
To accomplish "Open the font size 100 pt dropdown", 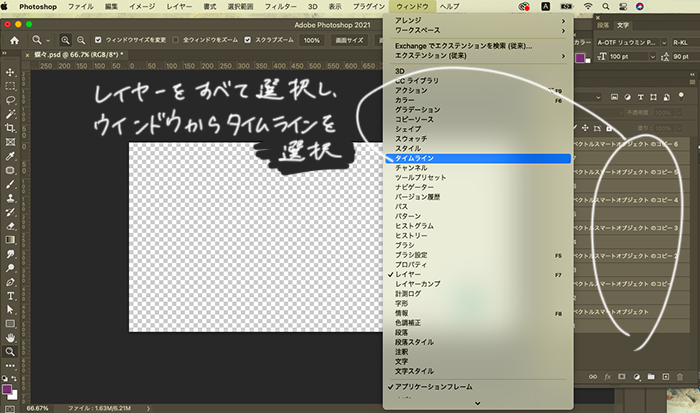I will (652, 57).
